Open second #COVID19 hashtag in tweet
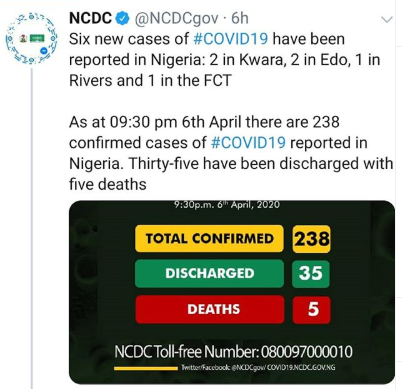Viewport: 402px width, 389px height. [249, 143]
